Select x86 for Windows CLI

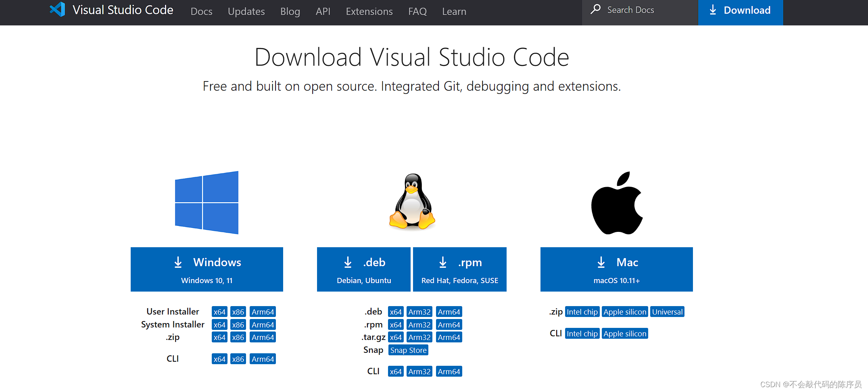(x=238, y=359)
